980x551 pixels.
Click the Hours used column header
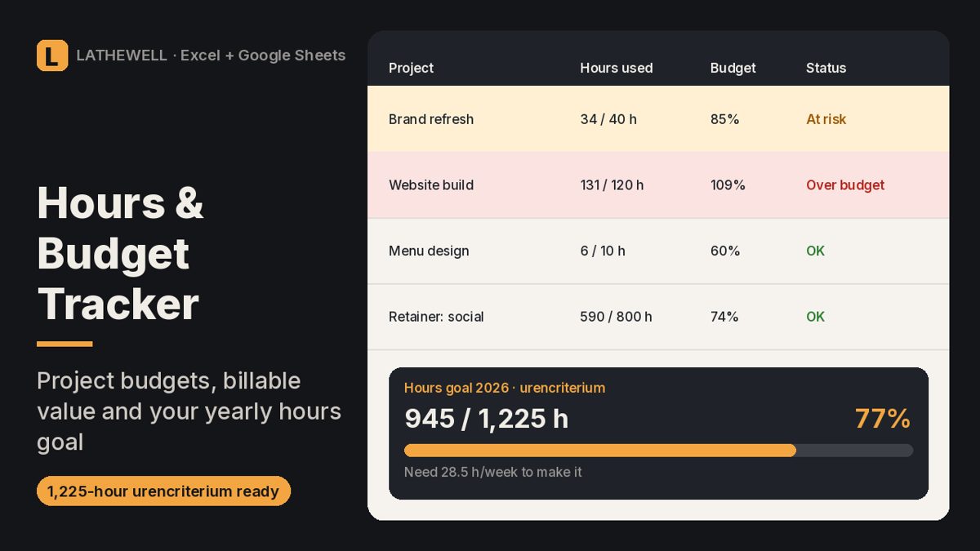617,68
